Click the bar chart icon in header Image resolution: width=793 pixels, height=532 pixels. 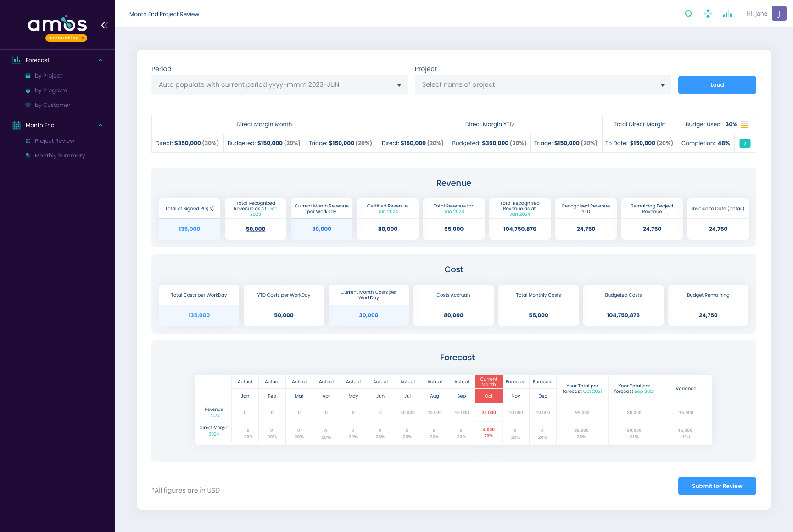click(x=727, y=14)
